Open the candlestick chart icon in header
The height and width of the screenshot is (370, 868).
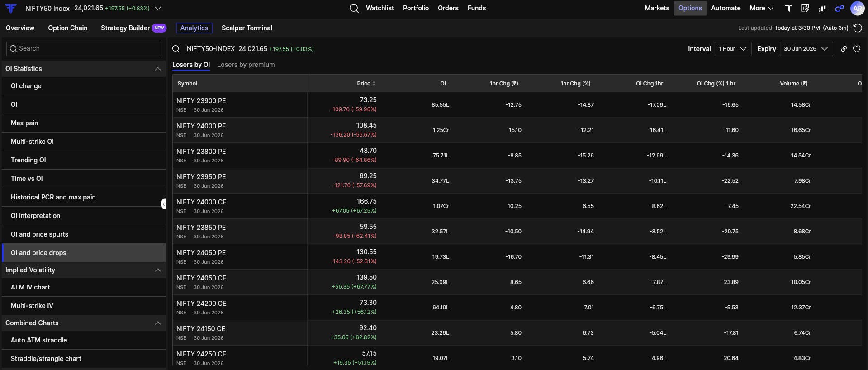coord(822,8)
